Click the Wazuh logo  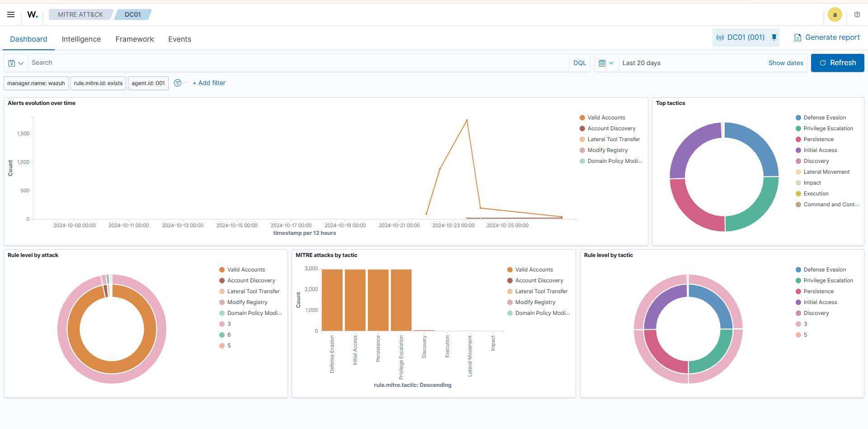coord(32,14)
